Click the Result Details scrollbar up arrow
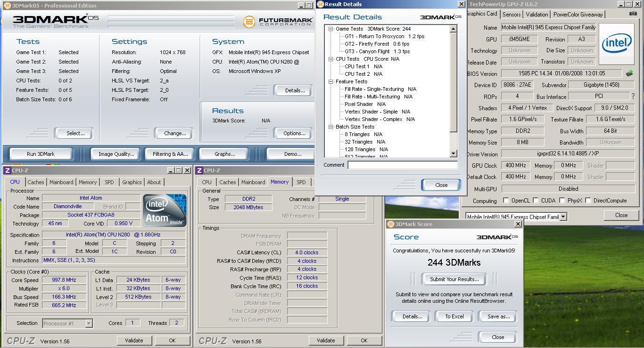The width and height of the screenshot is (644, 348). click(x=454, y=29)
